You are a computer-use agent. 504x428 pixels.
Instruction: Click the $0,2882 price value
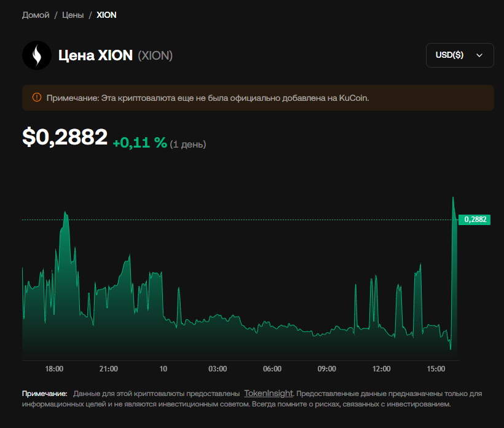(65, 137)
